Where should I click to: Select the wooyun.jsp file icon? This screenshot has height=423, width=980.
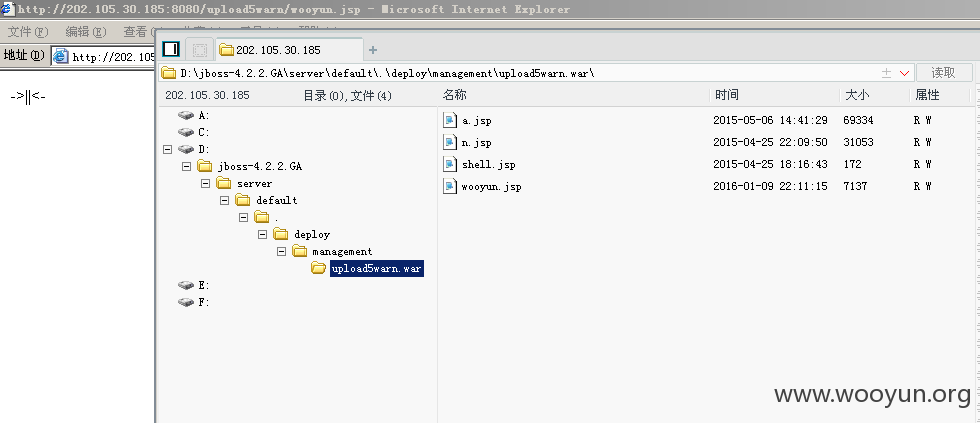450,186
